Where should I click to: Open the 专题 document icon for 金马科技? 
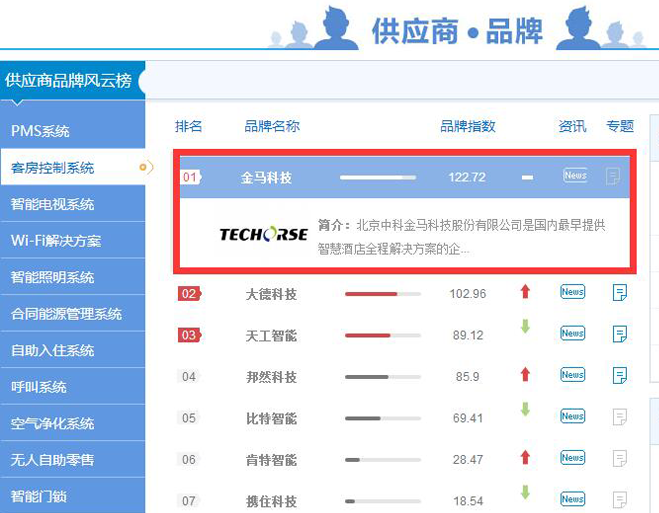613,176
